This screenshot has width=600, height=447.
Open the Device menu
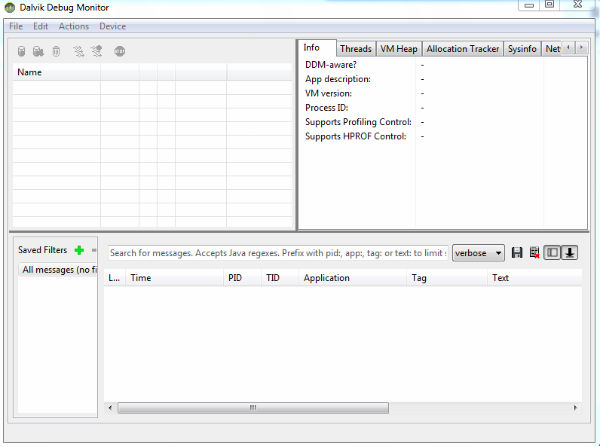coord(112,26)
